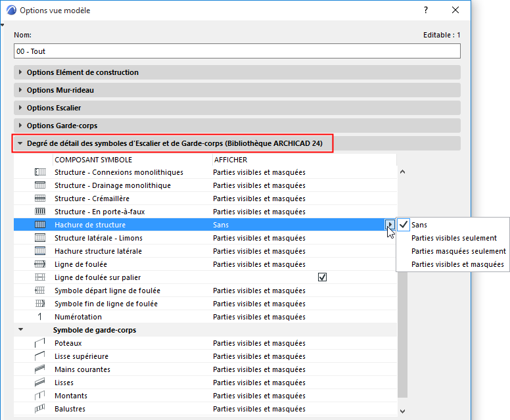Screen dimensions: 510x420
Task: Choose Parties masquées seulement
Action: click(x=453, y=251)
